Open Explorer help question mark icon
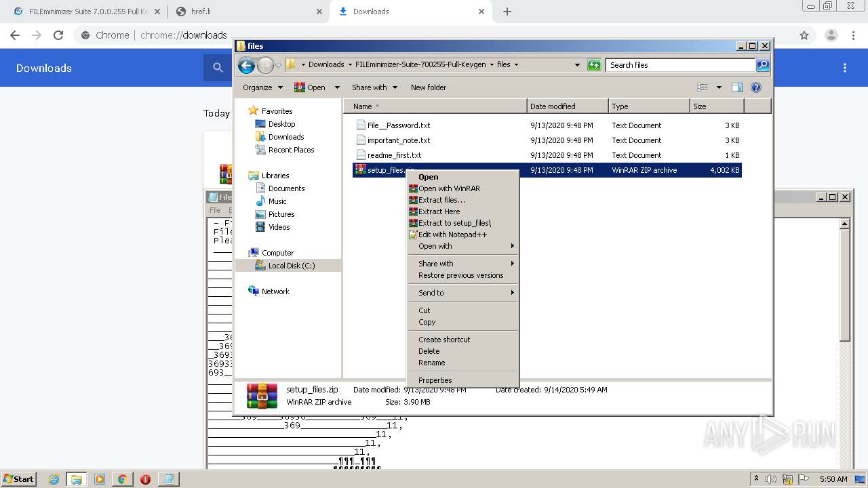Screen dimensions: 868x488 756,87
